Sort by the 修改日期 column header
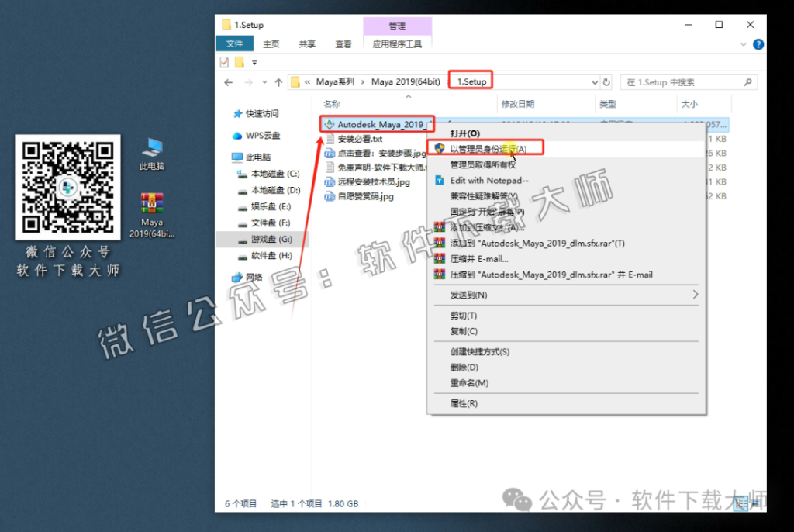 517,104
